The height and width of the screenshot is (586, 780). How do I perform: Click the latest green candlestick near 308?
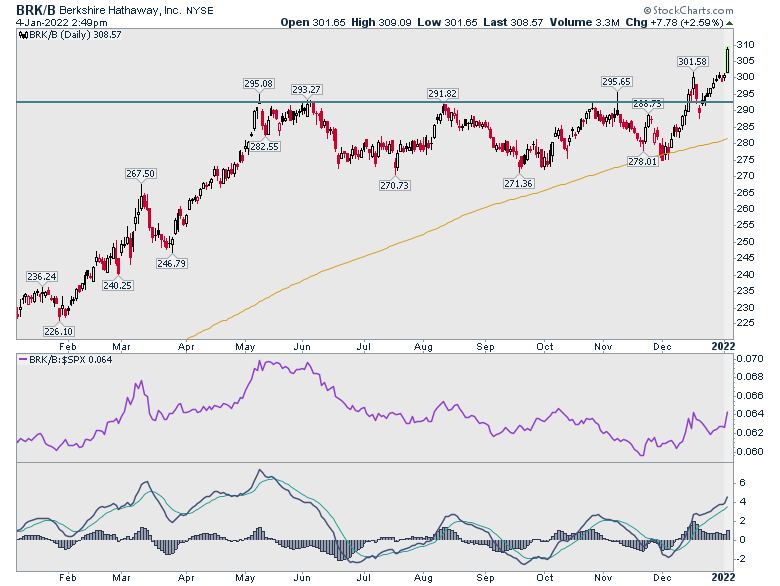(728, 60)
